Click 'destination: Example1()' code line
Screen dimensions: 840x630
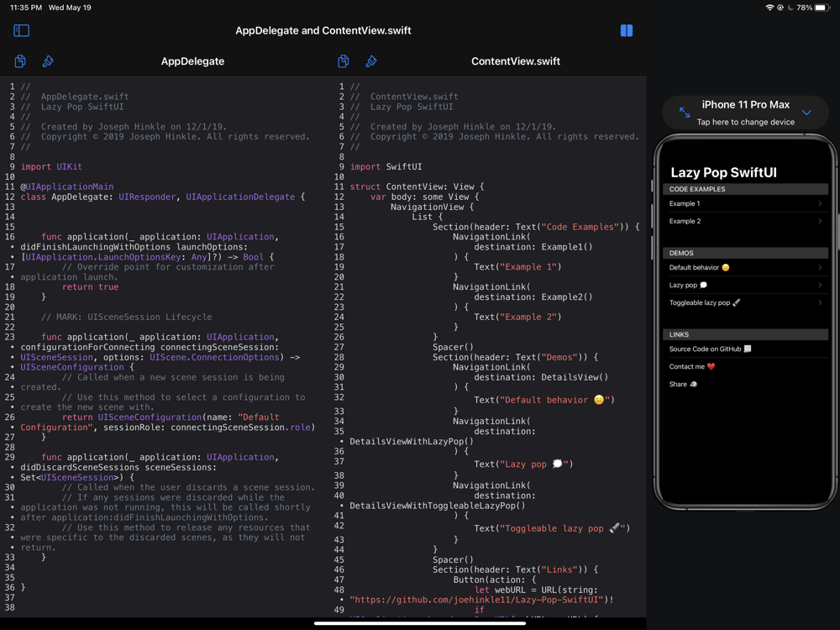[533, 247]
